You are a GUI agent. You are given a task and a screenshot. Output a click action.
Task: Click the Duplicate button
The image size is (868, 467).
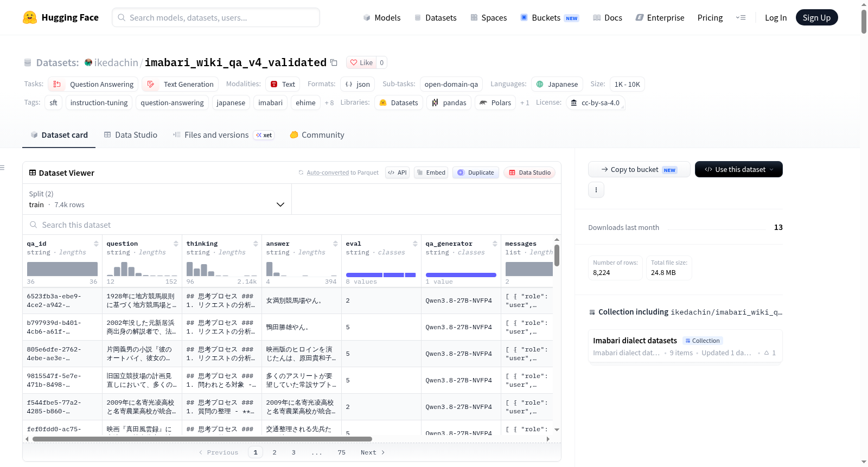click(x=476, y=172)
